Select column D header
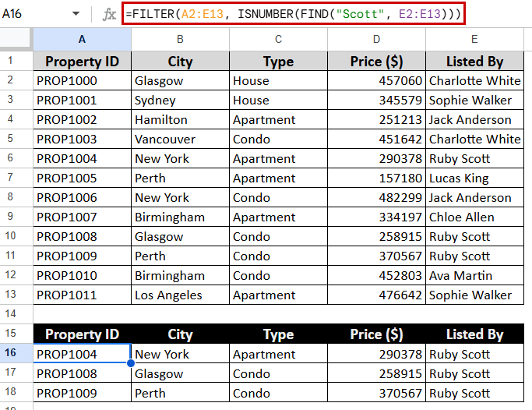 coord(376,40)
